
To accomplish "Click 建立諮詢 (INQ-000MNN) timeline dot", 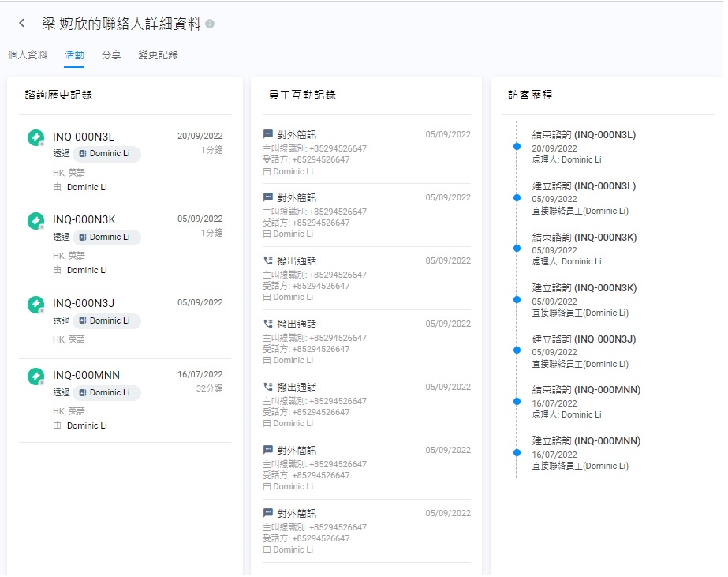I will point(517,453).
